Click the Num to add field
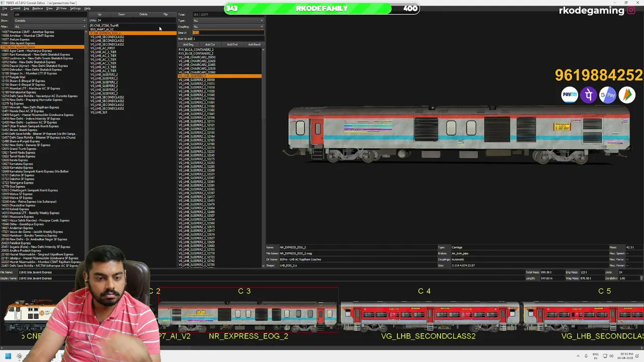The image size is (644, 362). pos(228,39)
